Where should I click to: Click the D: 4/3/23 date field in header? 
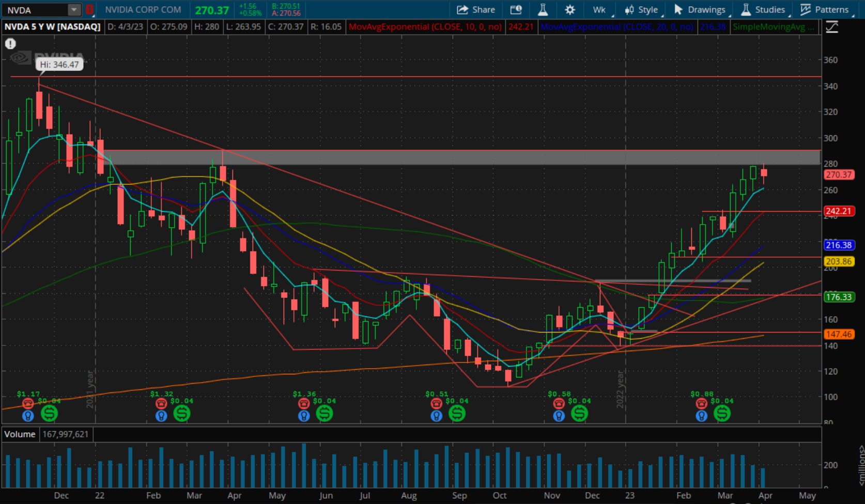[125, 27]
